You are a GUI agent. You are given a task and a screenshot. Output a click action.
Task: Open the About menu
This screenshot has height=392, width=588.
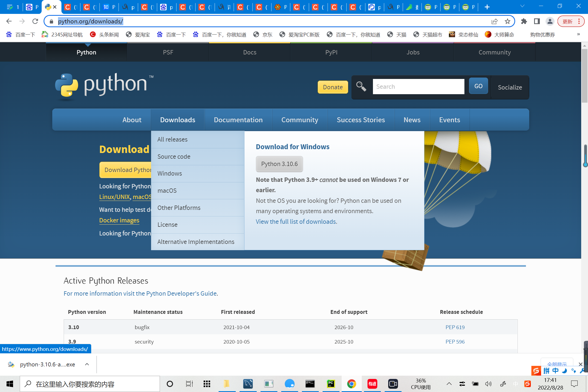coord(132,120)
